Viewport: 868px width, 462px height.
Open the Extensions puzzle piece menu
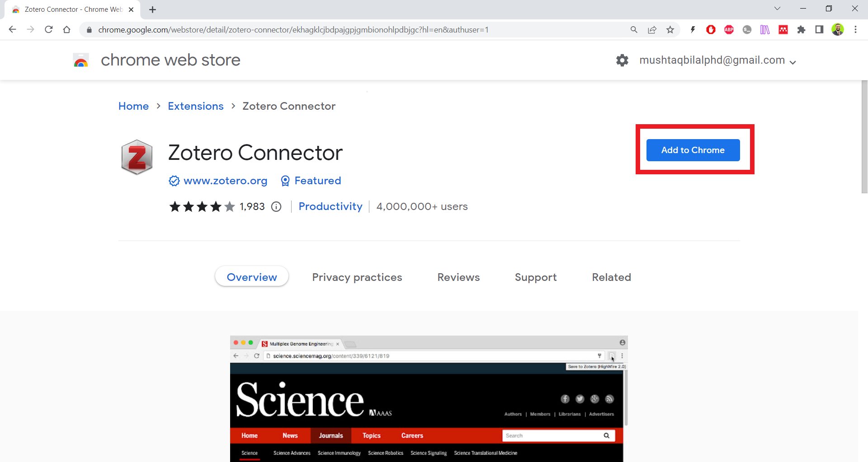coord(801,30)
